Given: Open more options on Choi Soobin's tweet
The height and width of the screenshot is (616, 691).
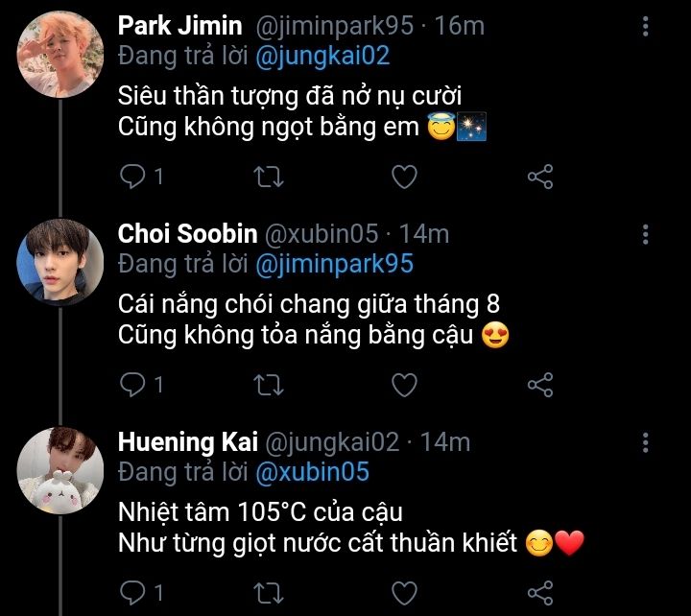Looking at the screenshot, I should click(x=646, y=234).
